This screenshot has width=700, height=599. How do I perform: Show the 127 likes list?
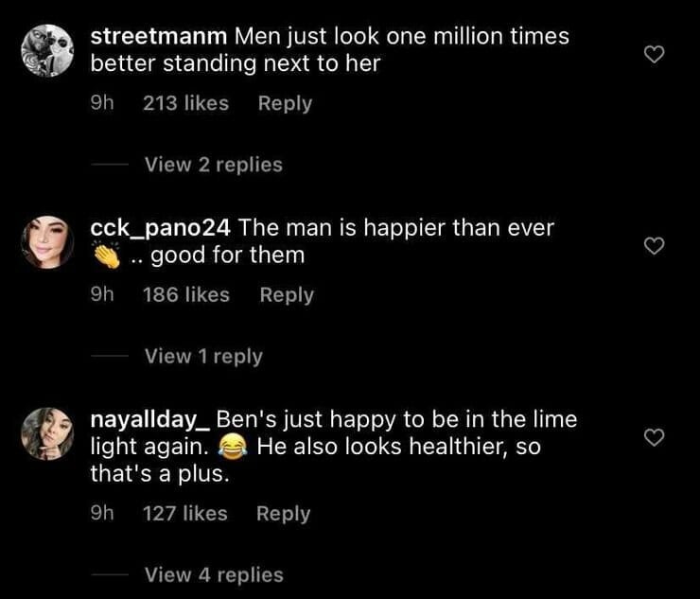(x=184, y=514)
